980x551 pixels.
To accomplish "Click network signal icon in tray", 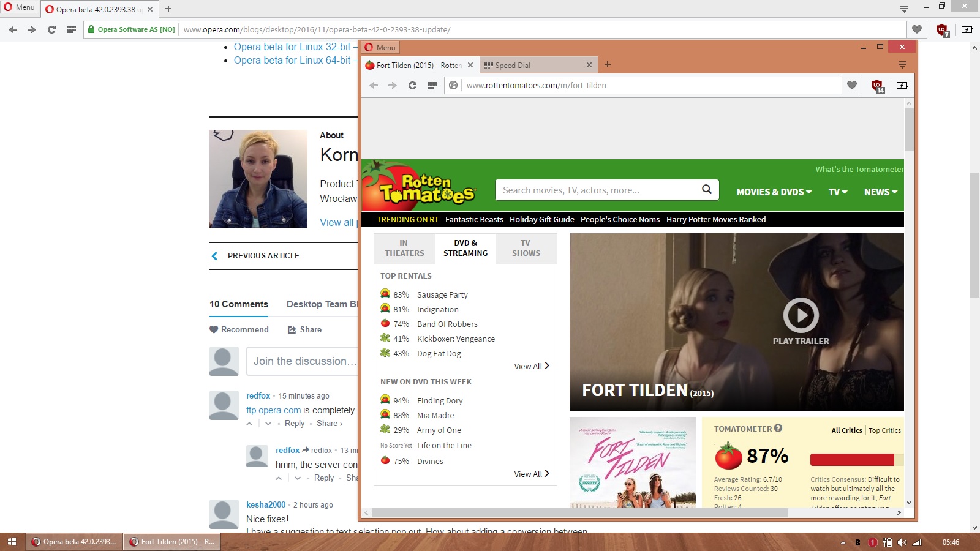I will (x=917, y=542).
